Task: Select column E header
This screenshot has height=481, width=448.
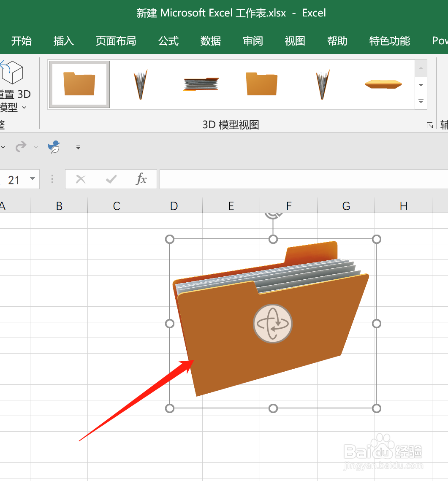Action: click(x=231, y=205)
